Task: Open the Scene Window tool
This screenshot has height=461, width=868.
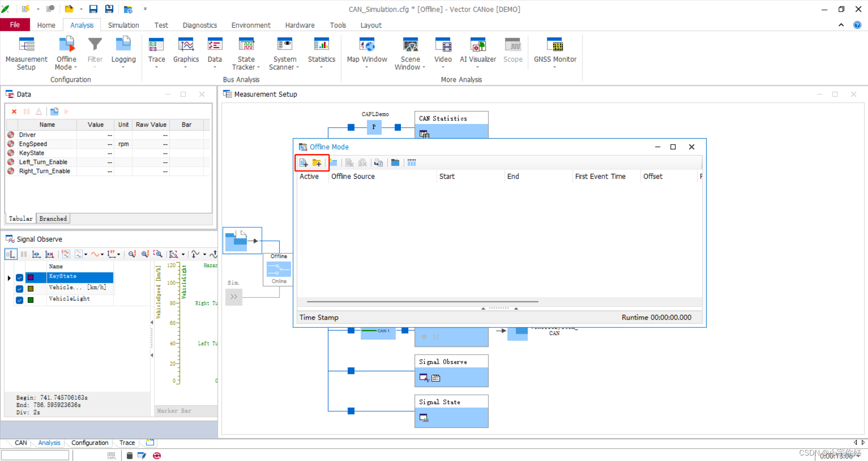Action: pyautogui.click(x=410, y=53)
